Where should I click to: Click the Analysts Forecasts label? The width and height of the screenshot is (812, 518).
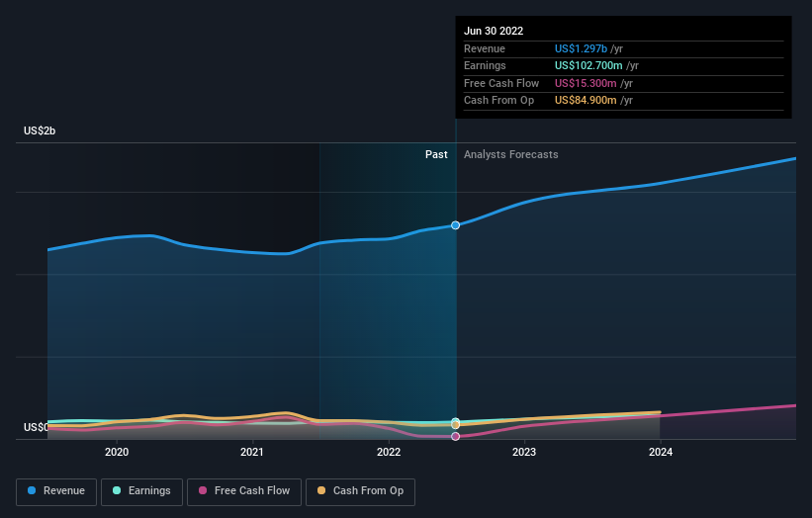[510, 154]
